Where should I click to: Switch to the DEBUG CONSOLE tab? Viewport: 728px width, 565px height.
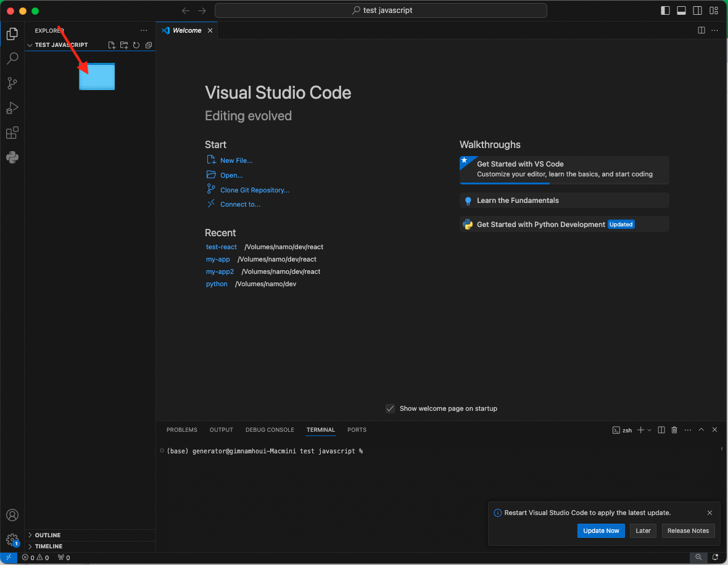pos(270,430)
